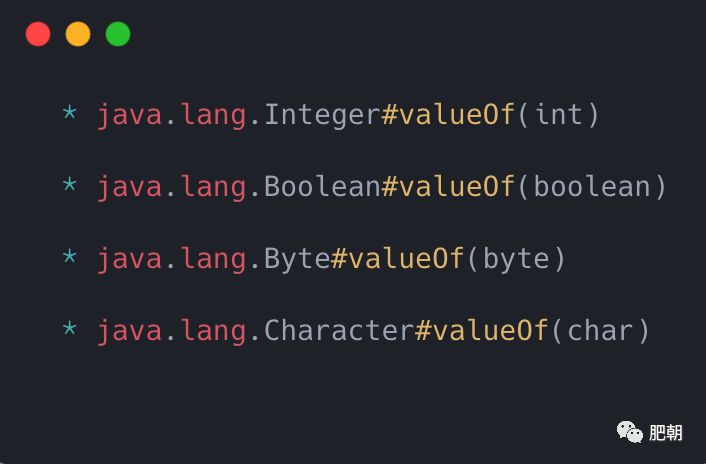Screen dimensions: 706x464
Task: Click the asterisk before the Byte line
Action: pyautogui.click(x=69, y=258)
